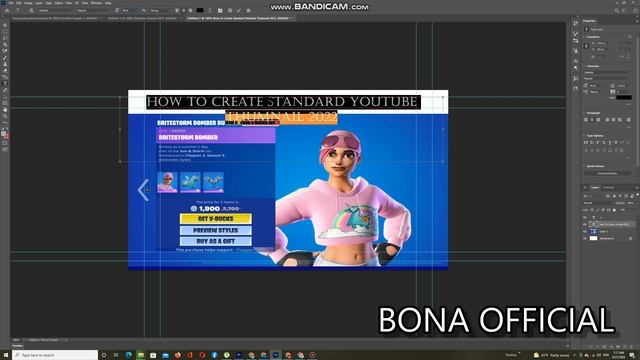Click the Convert to Frame quick action button
The image size is (640, 360).
click(607, 173)
